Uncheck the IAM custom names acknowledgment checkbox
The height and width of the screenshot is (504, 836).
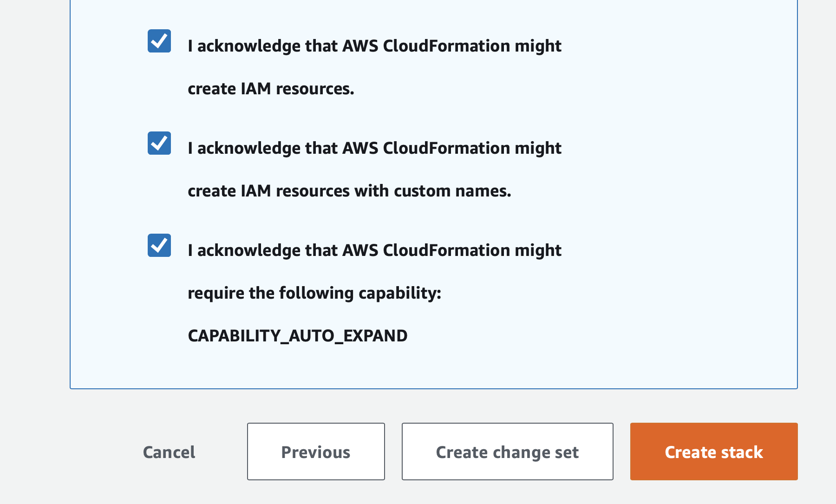tap(159, 143)
